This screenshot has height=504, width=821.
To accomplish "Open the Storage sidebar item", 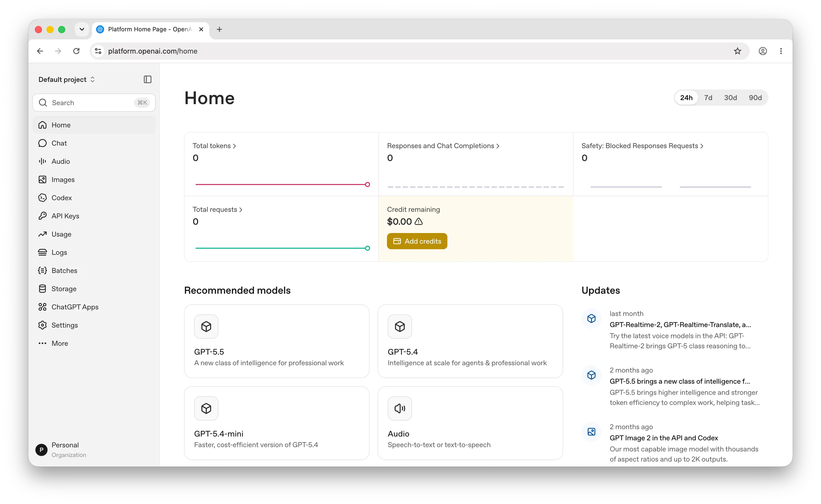I will coord(94,289).
